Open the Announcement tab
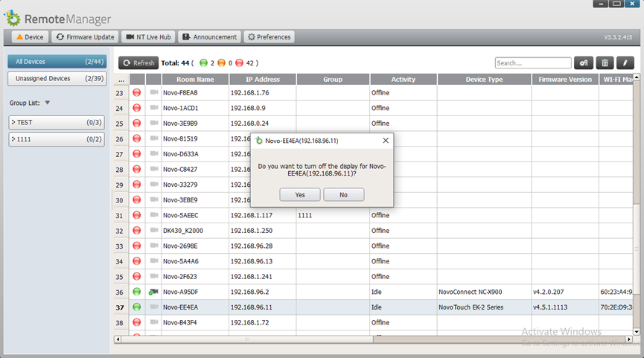Viewport: 644px width, 358px height. [x=209, y=37]
